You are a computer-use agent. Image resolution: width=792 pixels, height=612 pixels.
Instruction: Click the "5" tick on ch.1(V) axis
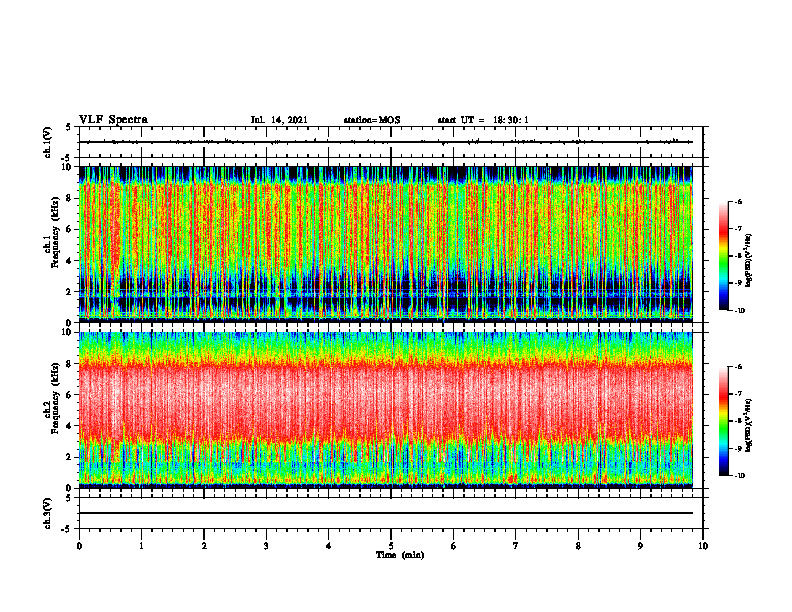point(68,127)
